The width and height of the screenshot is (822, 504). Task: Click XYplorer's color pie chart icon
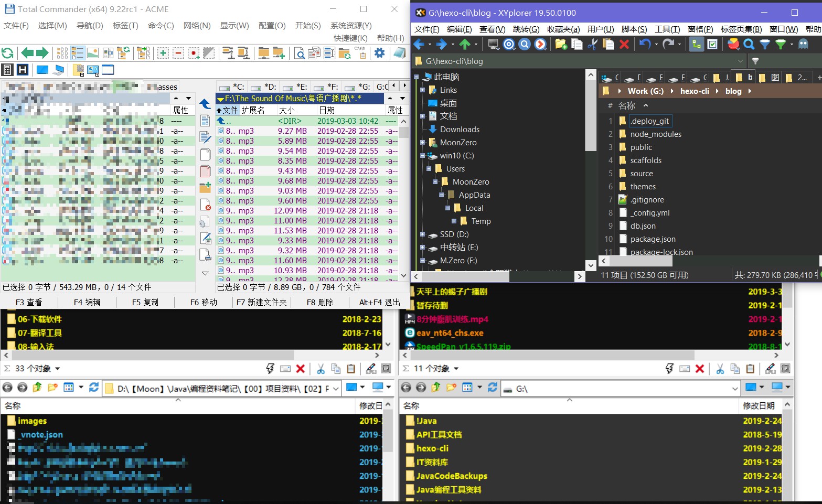pos(733,45)
